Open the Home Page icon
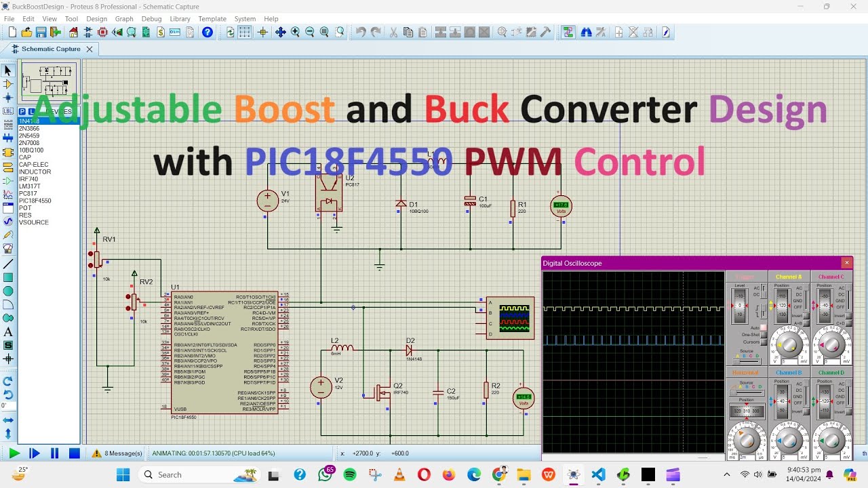Screen dimensions: 868x488 (73, 32)
